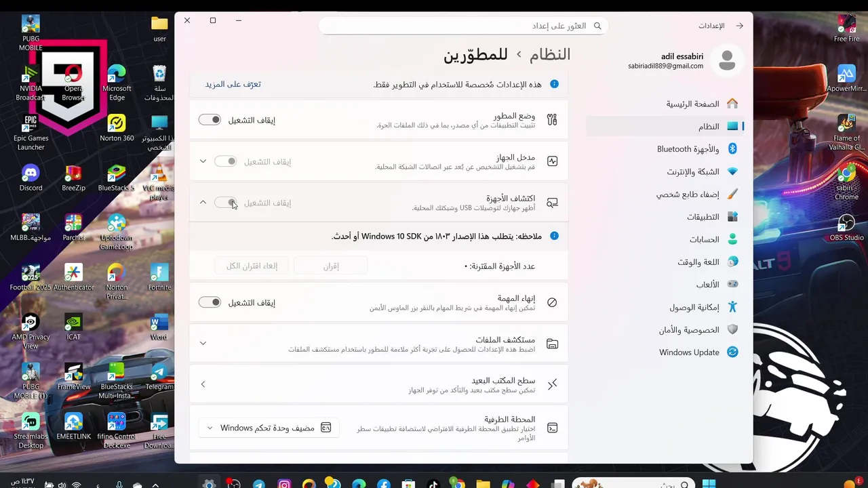
Task: Collapse the اكتشاف الأجهزة section chevron
Action: [x=203, y=203]
